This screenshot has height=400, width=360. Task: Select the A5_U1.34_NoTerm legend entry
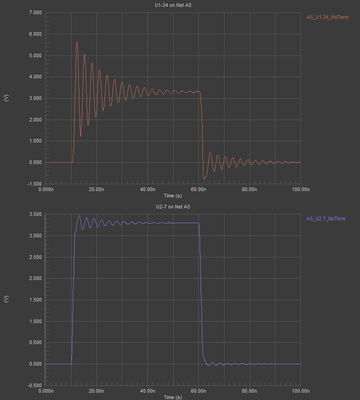[x=327, y=17]
